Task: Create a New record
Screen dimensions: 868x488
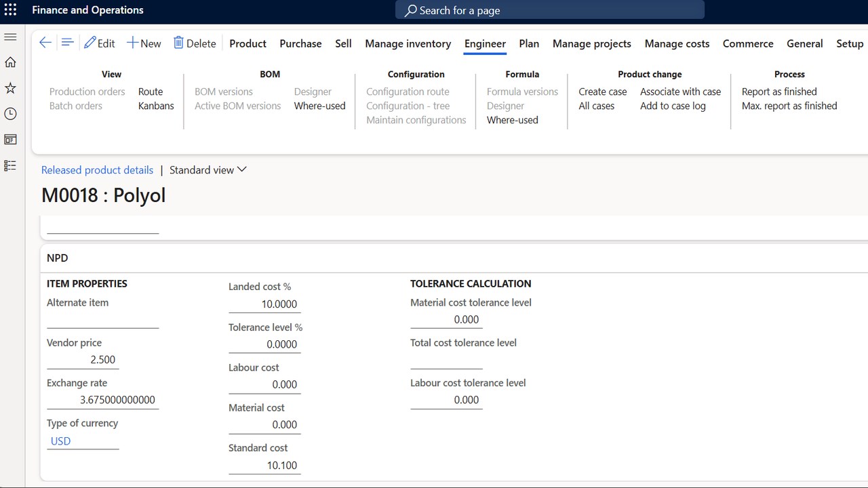Action: (144, 43)
